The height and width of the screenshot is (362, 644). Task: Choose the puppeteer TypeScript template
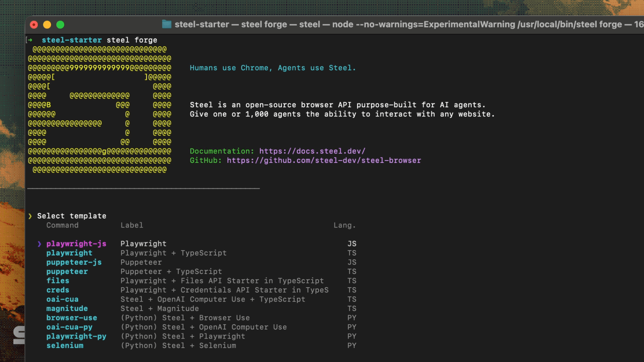[x=67, y=272]
